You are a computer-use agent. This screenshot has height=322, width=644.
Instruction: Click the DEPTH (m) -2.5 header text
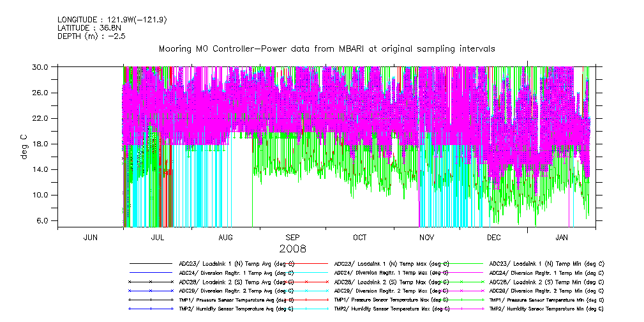click(91, 36)
